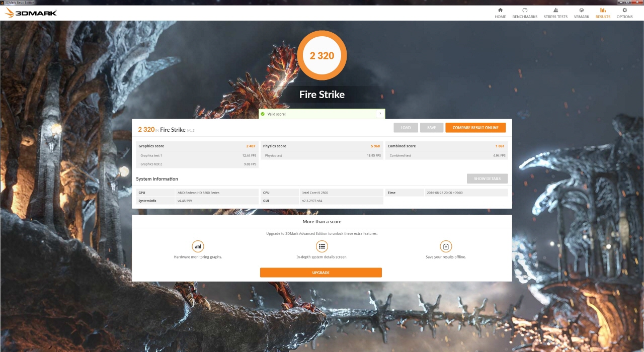Click the 3DMark Basic Edition title bar icon
Viewport: 644px width, 352px height.
3,3
